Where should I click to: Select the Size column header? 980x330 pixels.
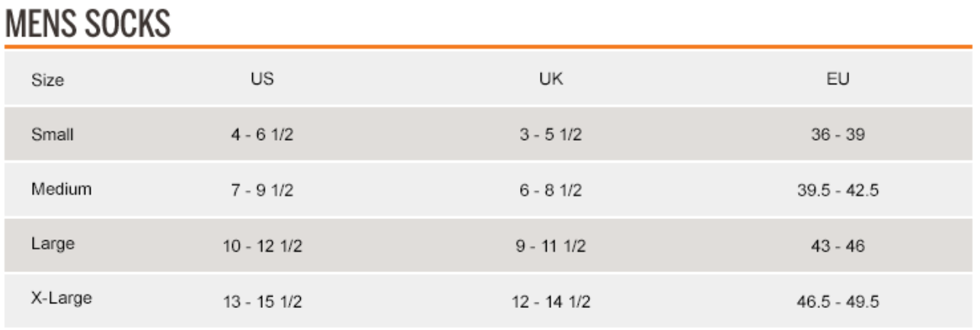coord(48,80)
